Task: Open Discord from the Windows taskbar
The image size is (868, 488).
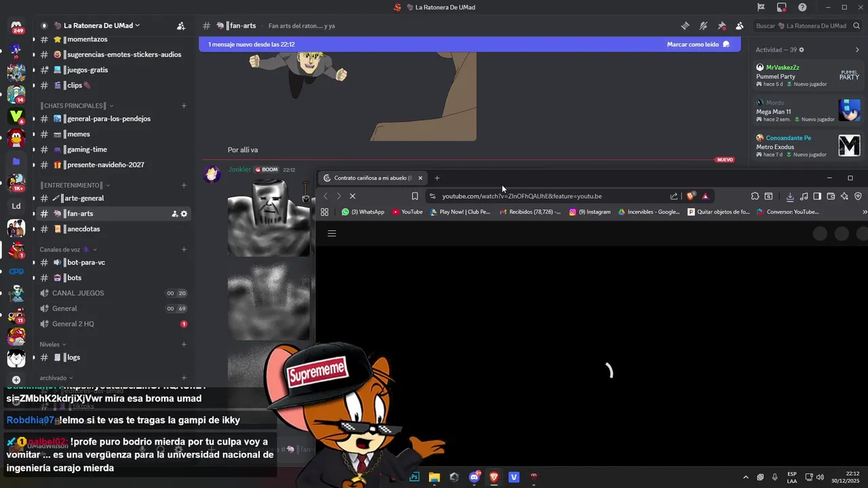Action: [x=474, y=477]
